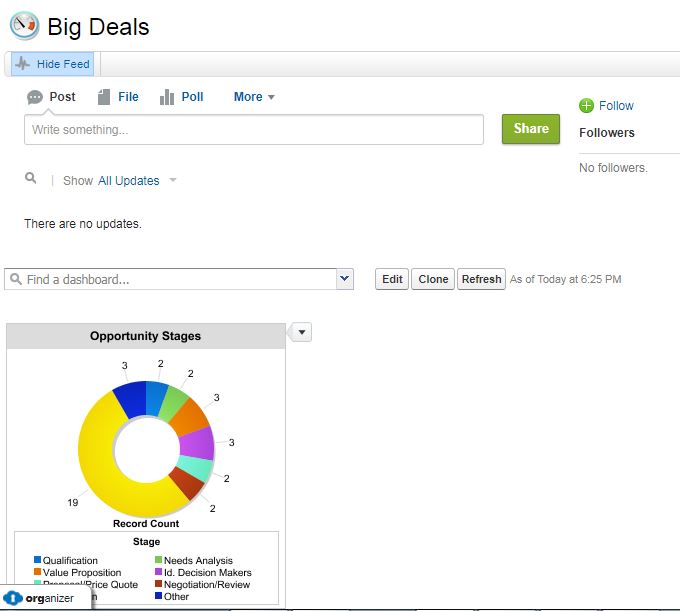Click the Clone dashboard button
680x611 pixels.
433,280
